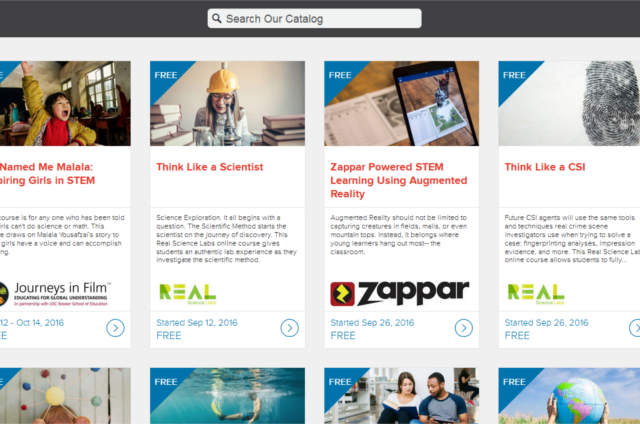Open the Think Like a CSI course title
Image resolution: width=640 pixels, height=424 pixels.
click(545, 167)
